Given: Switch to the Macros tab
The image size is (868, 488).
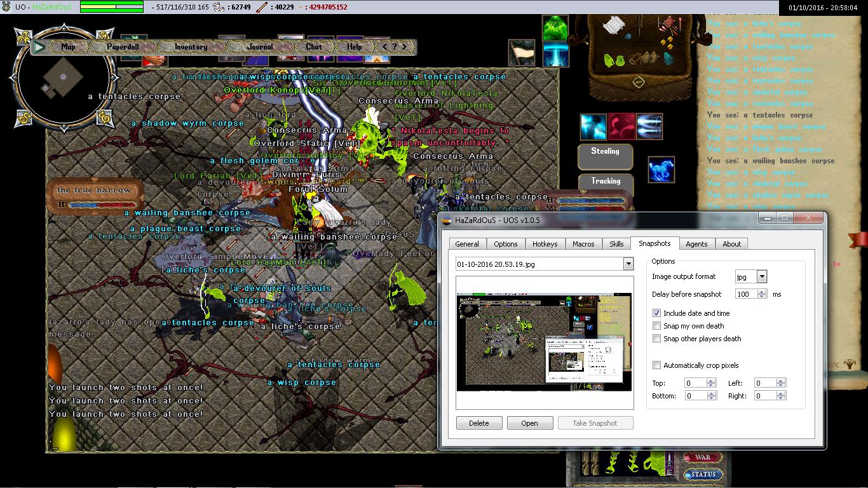Looking at the screenshot, I should click(583, 244).
